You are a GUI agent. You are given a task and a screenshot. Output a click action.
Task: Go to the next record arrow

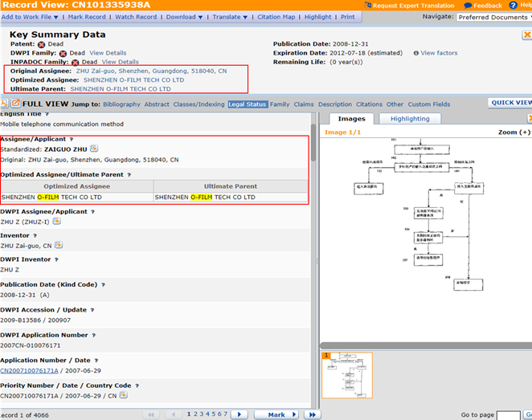(x=239, y=414)
